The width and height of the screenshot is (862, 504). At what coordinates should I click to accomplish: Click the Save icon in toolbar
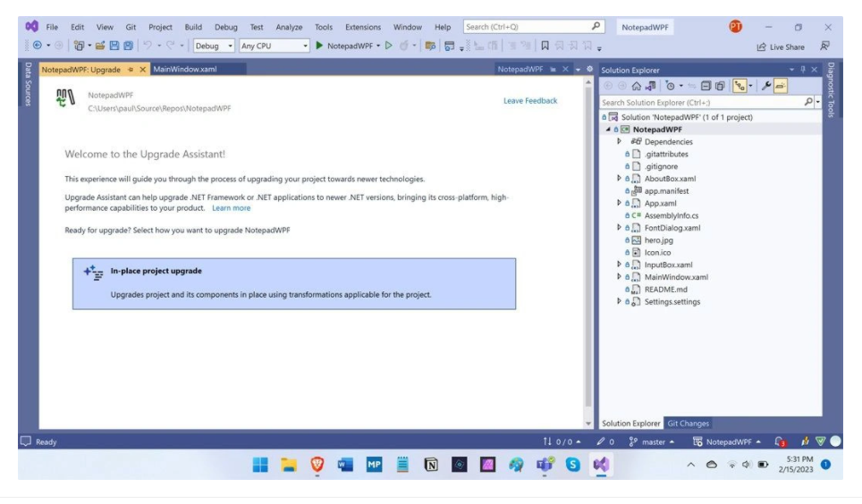114,46
